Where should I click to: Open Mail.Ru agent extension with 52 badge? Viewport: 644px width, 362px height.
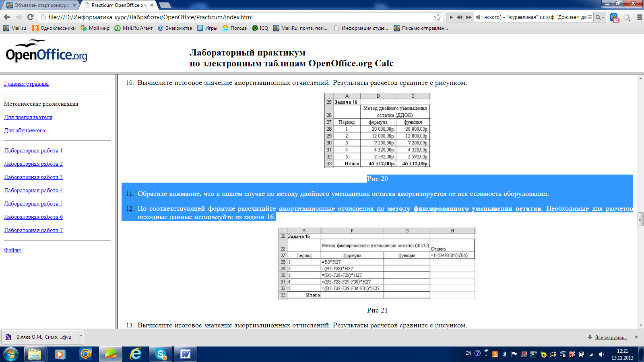614,17
